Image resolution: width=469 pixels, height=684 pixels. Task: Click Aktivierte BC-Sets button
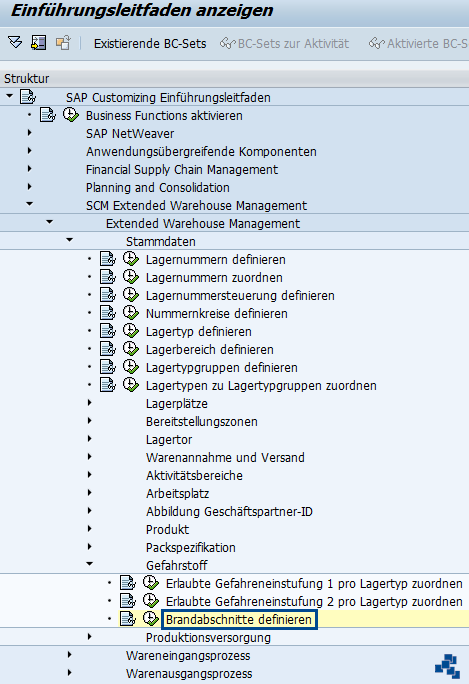418,44
